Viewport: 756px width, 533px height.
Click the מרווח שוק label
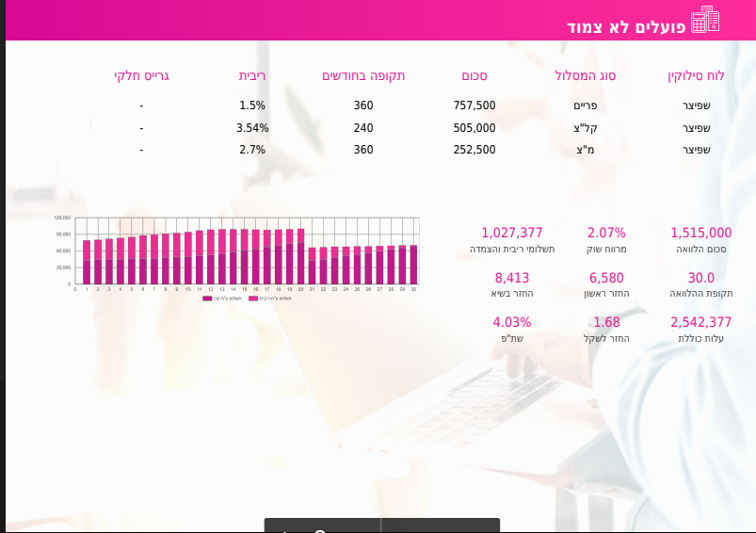point(606,249)
